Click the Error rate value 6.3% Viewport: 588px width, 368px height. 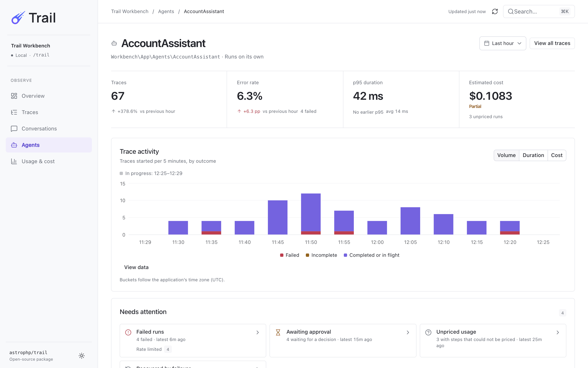point(249,96)
